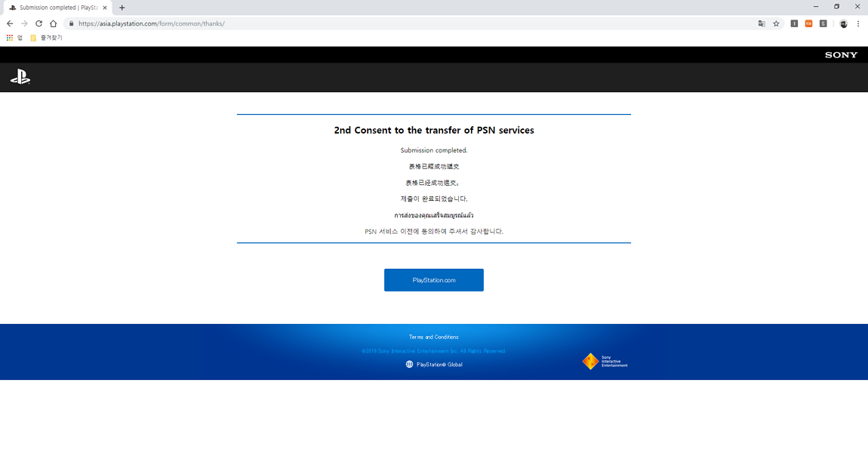Click the Simplified Chinese '表格已经成功递交。' line
This screenshot has width=868, height=475.
pyautogui.click(x=433, y=183)
